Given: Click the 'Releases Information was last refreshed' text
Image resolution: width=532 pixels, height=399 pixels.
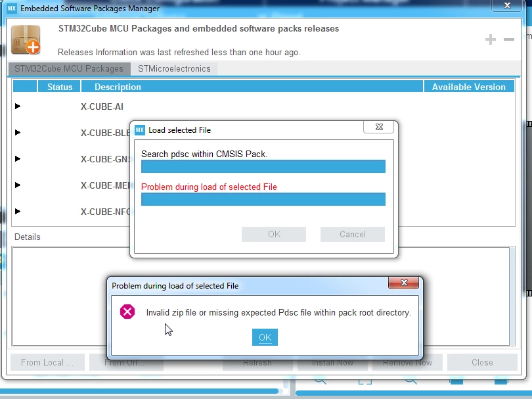Looking at the screenshot, I should (179, 53).
